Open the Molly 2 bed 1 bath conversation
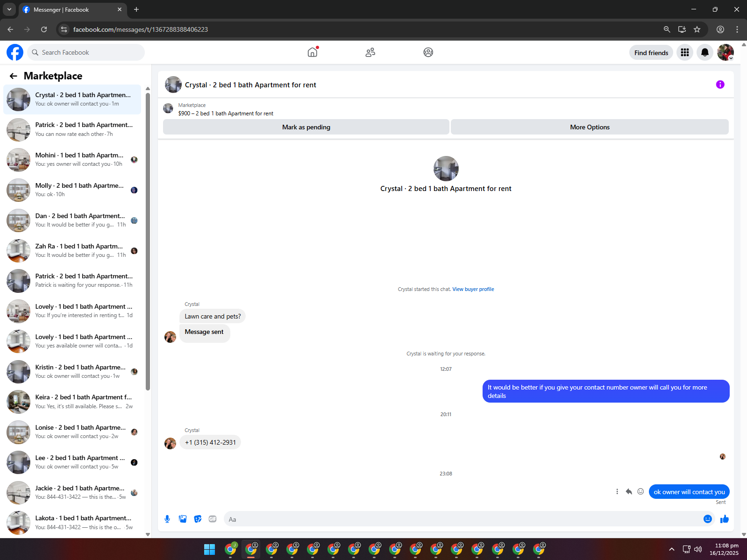Viewport: 747px width, 560px height. click(x=72, y=190)
